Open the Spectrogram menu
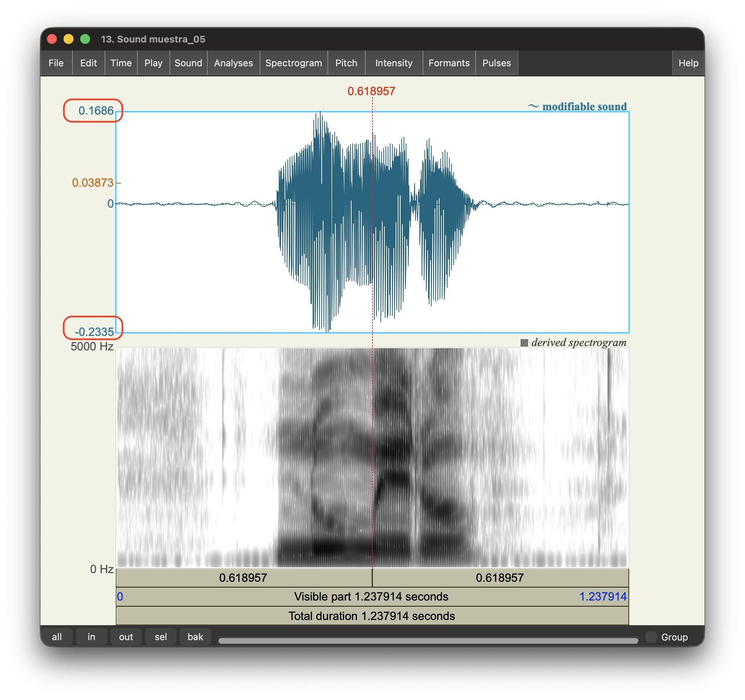This screenshot has width=745, height=700. point(294,63)
